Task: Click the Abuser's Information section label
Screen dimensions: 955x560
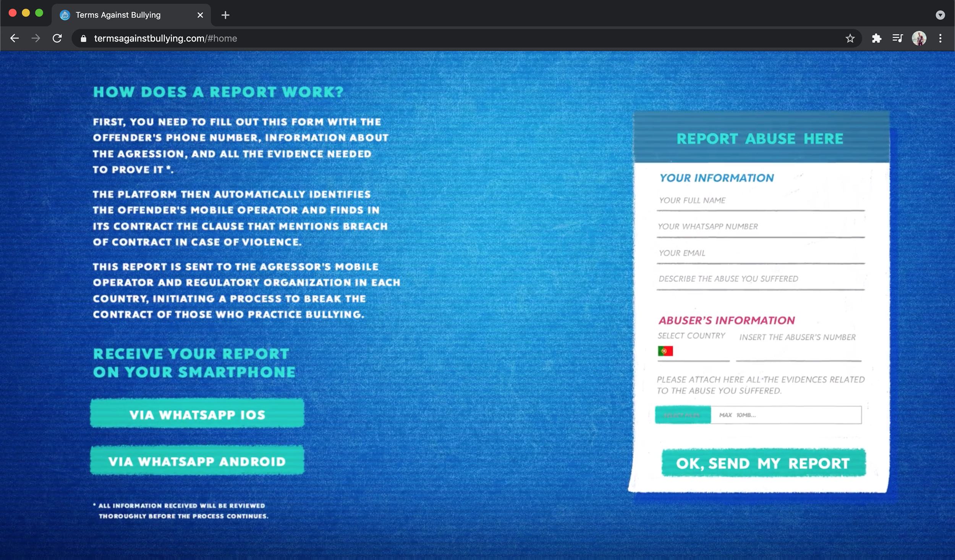Action: point(726,320)
